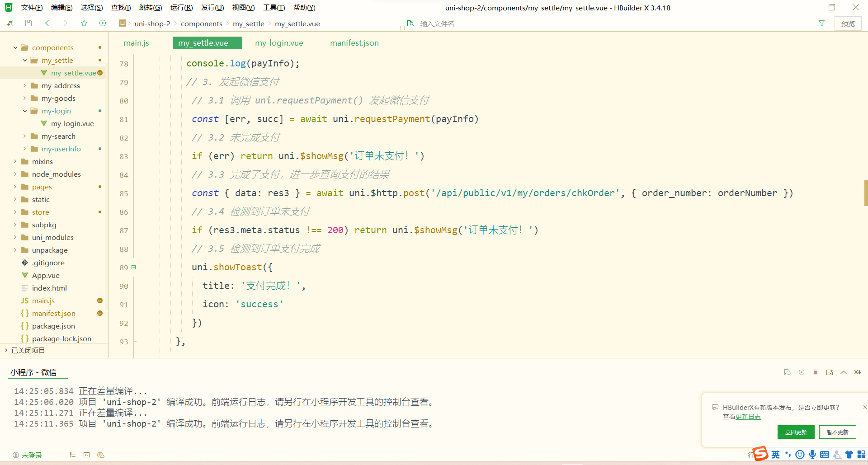Select the new file icon
The width and height of the screenshot is (868, 465).
coord(9,23)
